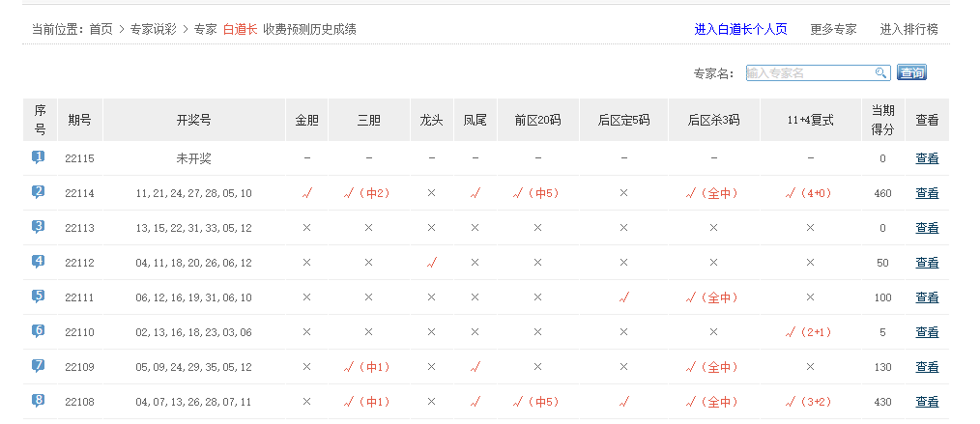980x424 pixels.
Task: View details for issue 22110
Action: tap(927, 332)
